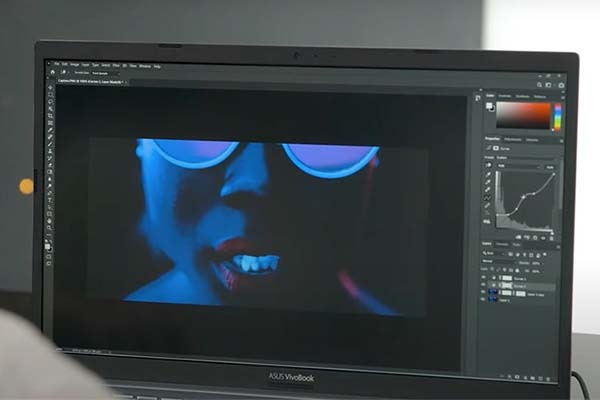Click the Auto button in Curves

550,167
